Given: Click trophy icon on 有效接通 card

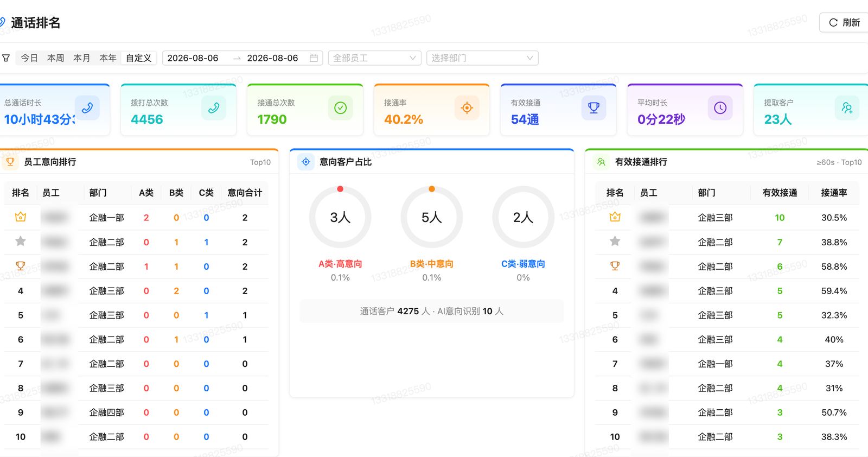Looking at the screenshot, I should 593,108.
